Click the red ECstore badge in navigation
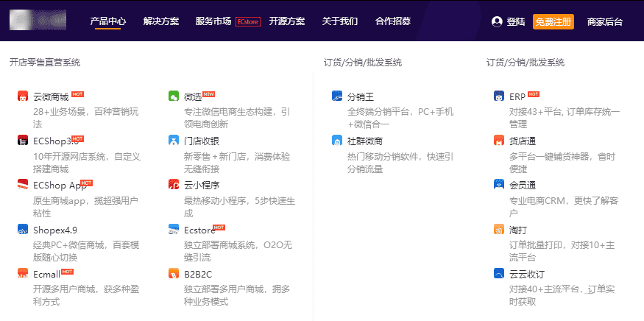 coord(248,22)
